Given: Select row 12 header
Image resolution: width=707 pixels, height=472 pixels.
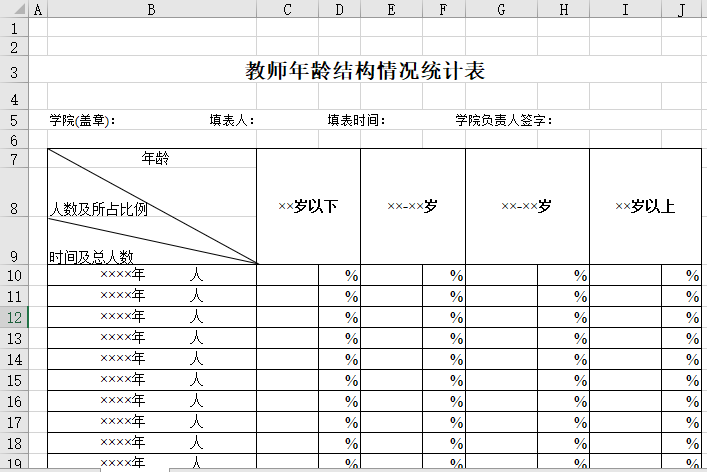Looking at the screenshot, I should click(14, 317).
